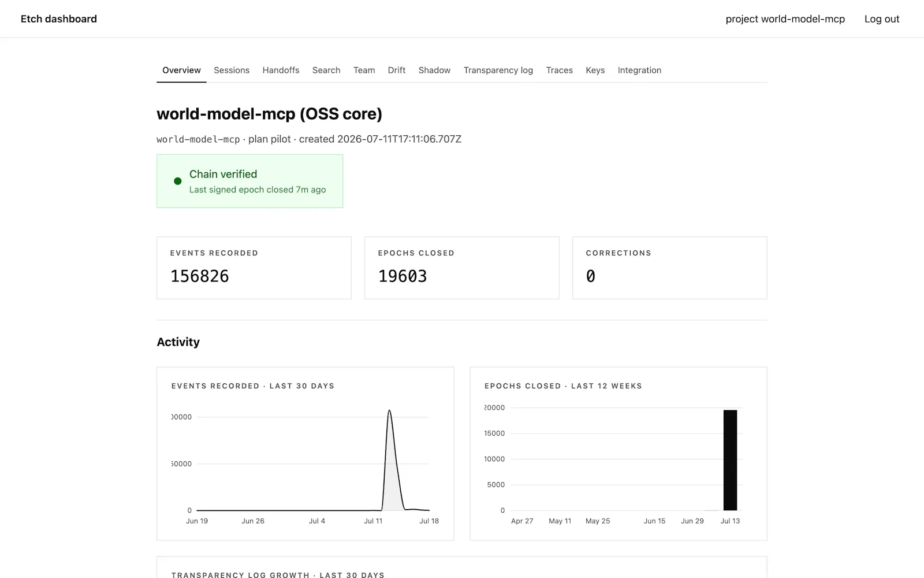Click the Chain verified status text
This screenshot has height=578, width=924.
[x=223, y=174]
